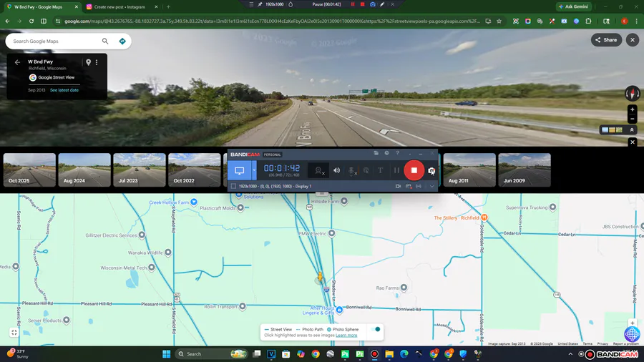This screenshot has height=362, width=644.
Task: Open Google Maps directions icon
Action: tap(122, 41)
